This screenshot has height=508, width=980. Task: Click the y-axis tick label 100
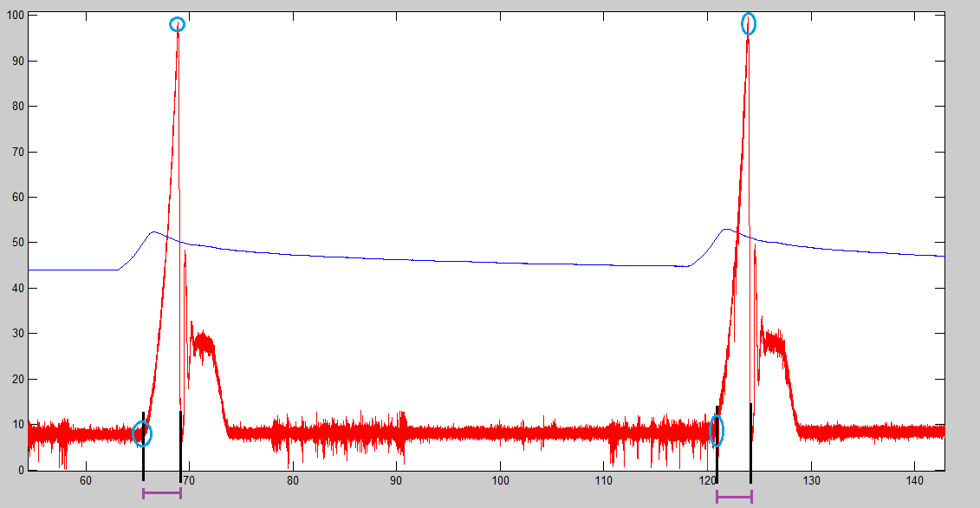pos(14,16)
